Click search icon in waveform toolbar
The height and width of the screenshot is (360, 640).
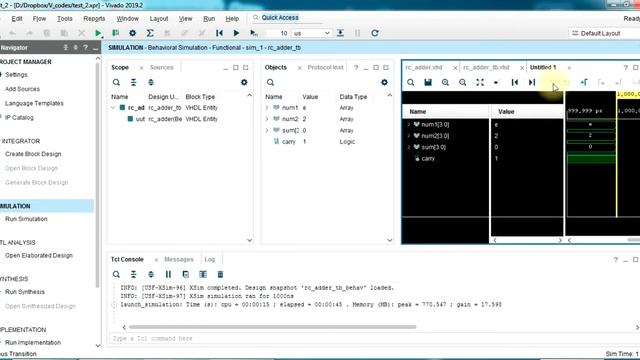click(411, 82)
